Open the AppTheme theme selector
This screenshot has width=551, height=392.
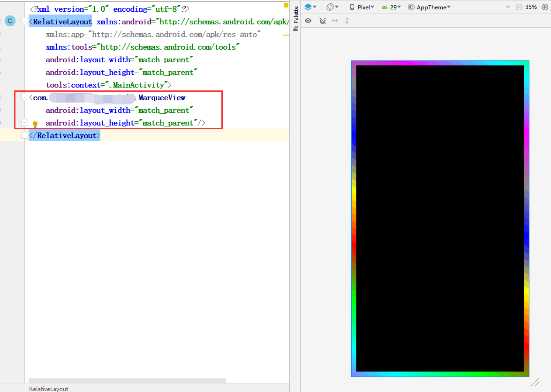click(x=429, y=7)
